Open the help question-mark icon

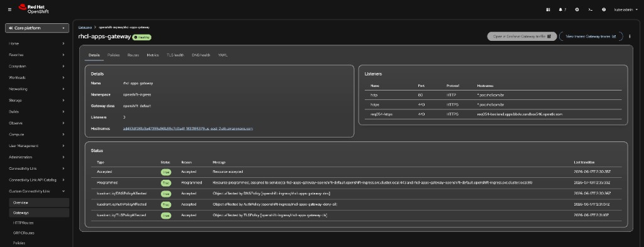(x=604, y=9)
